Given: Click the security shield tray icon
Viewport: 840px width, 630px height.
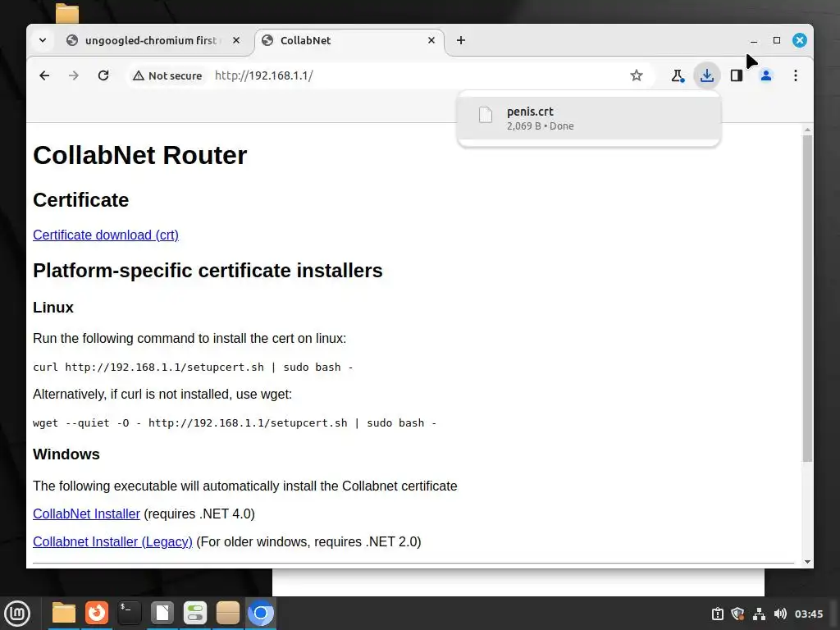Looking at the screenshot, I should tap(737, 614).
